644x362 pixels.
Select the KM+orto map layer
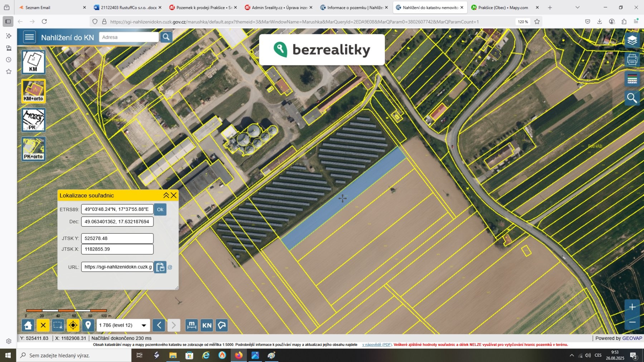click(x=33, y=91)
